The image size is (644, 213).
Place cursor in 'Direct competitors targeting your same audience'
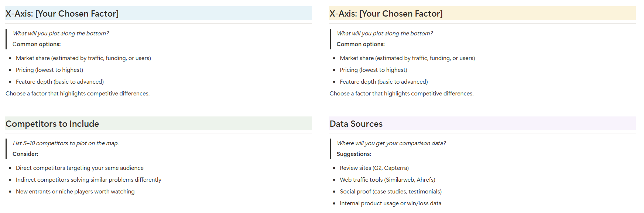79,168
